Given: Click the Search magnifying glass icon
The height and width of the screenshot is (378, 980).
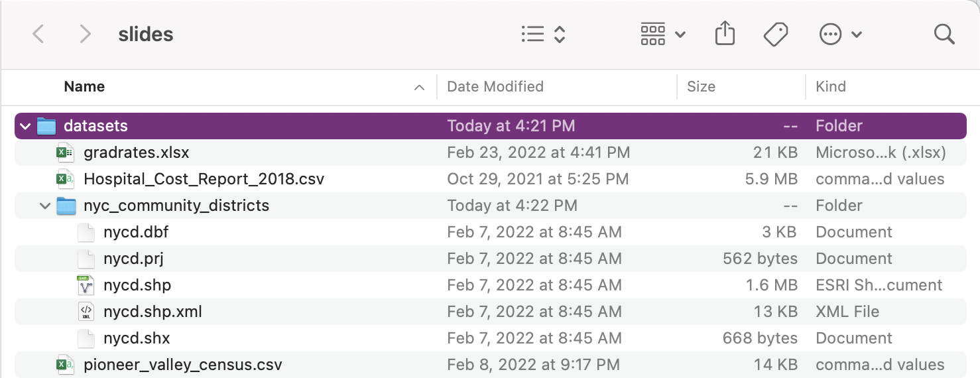Looking at the screenshot, I should coord(944,34).
